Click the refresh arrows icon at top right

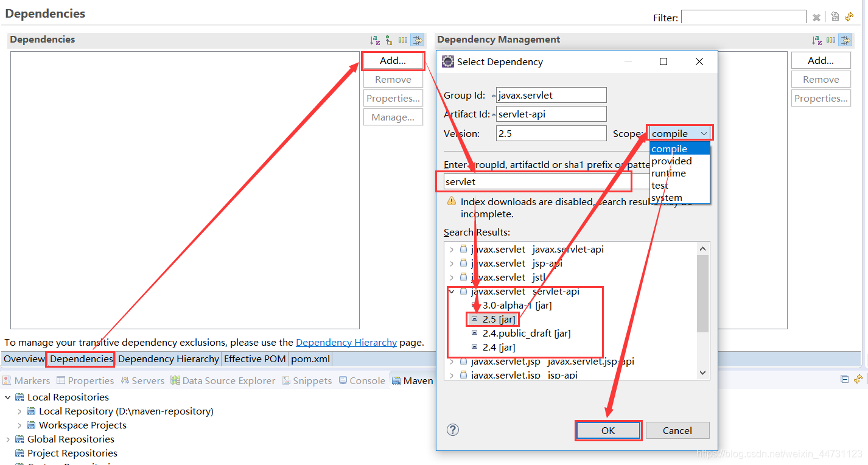849,16
